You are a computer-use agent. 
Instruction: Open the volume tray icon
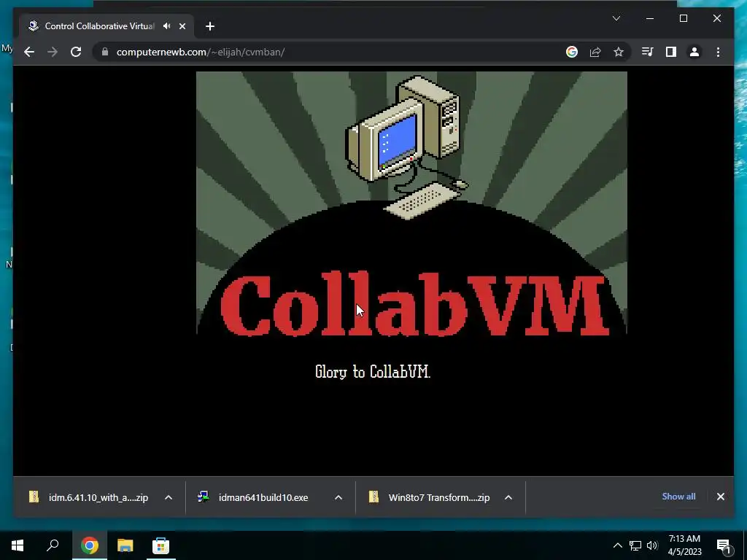tap(652, 545)
